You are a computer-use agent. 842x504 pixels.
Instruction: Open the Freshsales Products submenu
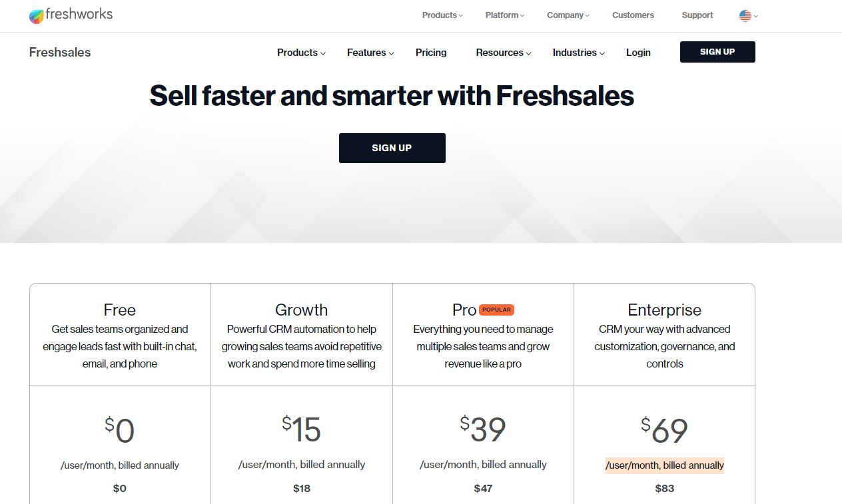click(x=301, y=53)
